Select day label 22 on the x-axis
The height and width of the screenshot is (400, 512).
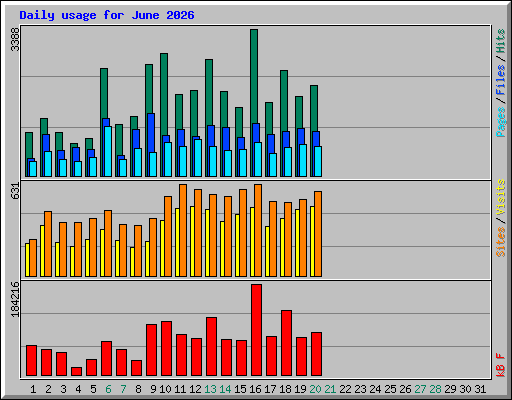click(345, 389)
